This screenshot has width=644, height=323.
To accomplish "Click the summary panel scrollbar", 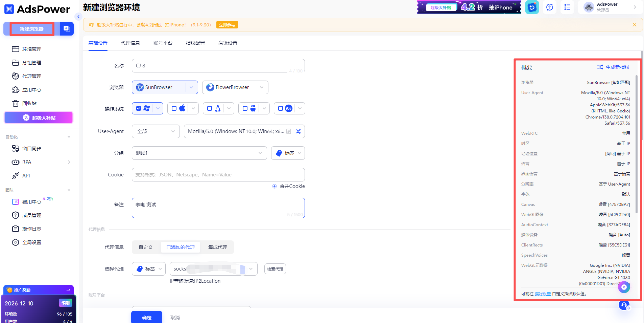I will pyautogui.click(x=637, y=144).
